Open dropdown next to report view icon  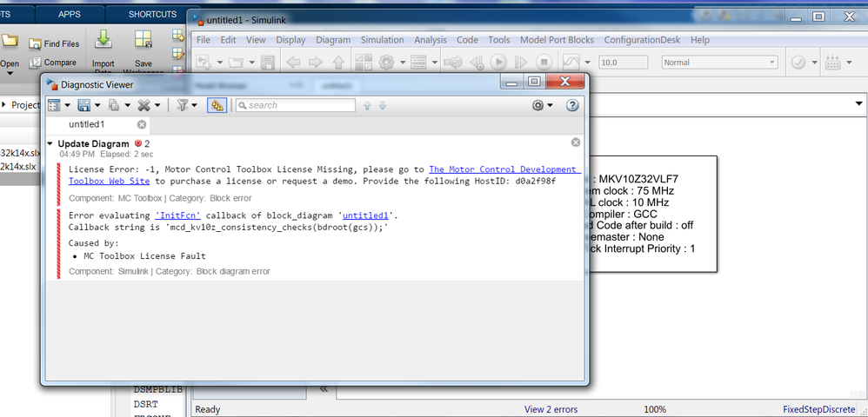pos(68,105)
